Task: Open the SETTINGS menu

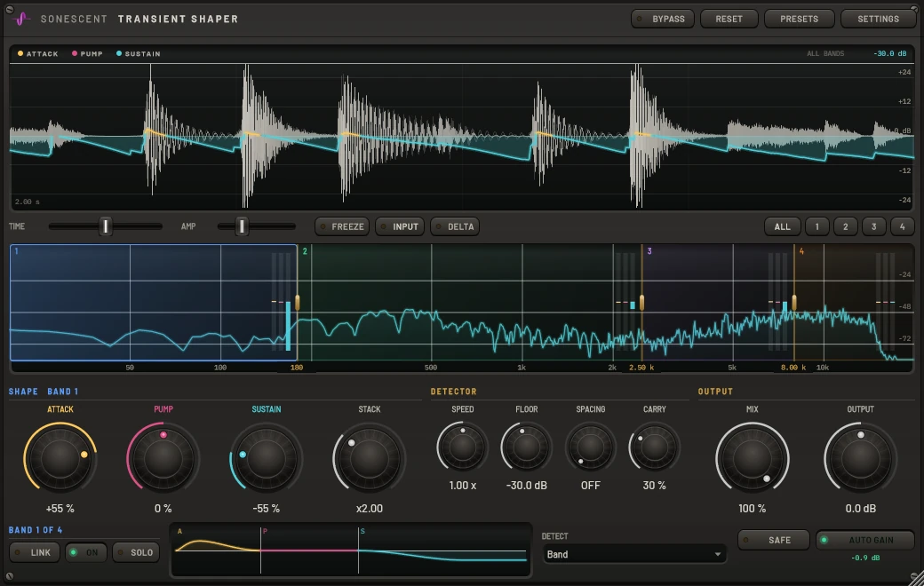Action: coord(878,19)
